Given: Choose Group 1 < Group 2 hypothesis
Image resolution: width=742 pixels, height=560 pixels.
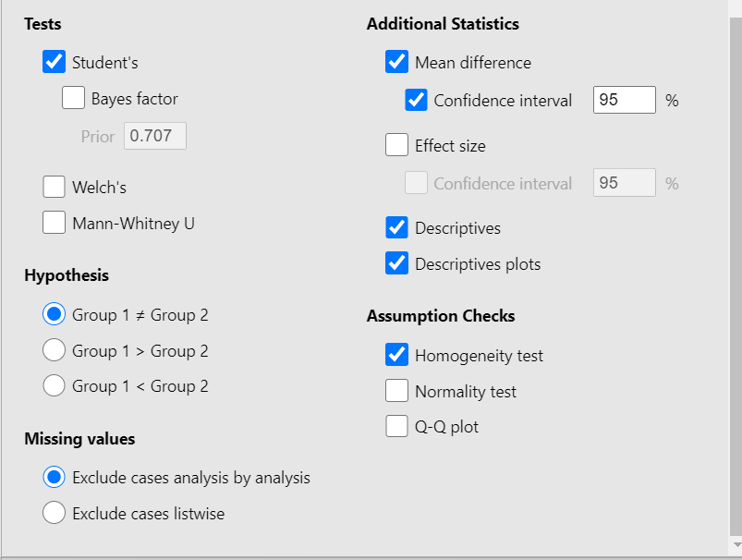Looking at the screenshot, I should click(55, 385).
